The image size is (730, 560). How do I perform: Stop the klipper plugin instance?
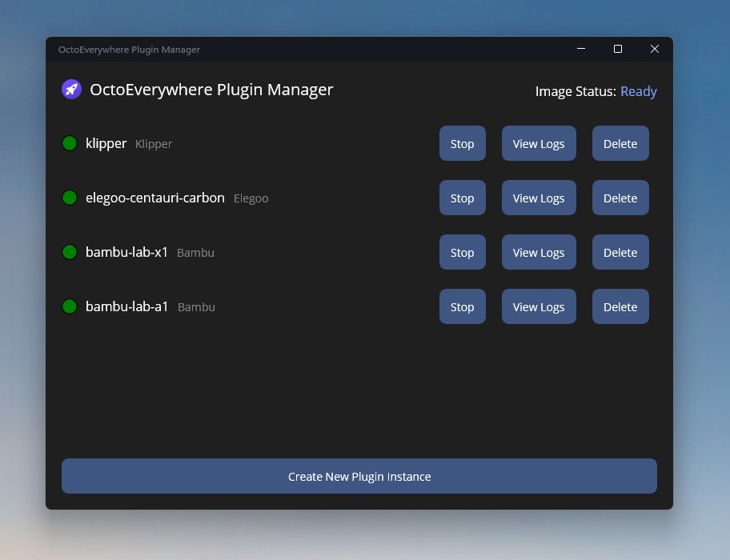462,144
